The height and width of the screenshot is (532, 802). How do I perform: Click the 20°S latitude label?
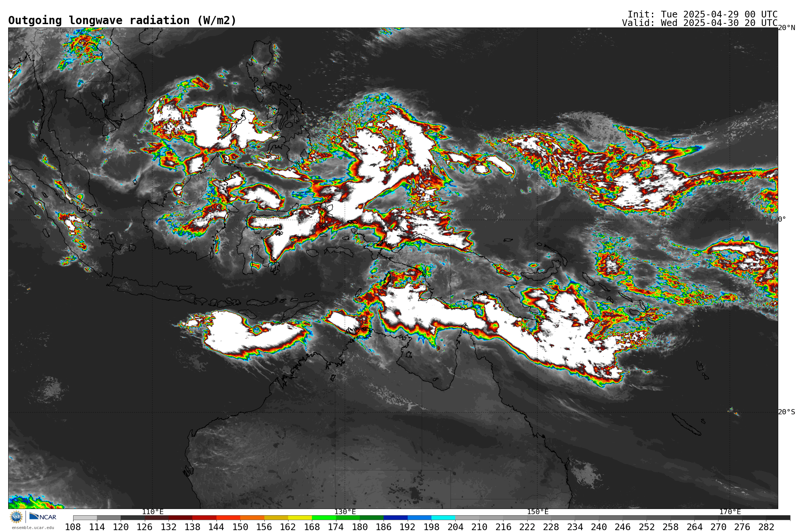click(786, 412)
